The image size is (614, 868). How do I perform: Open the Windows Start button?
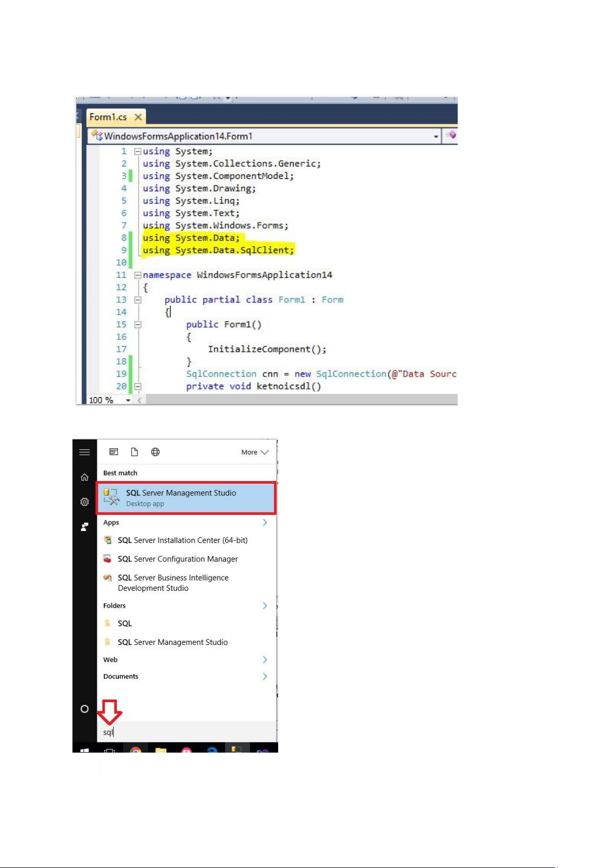[84, 750]
